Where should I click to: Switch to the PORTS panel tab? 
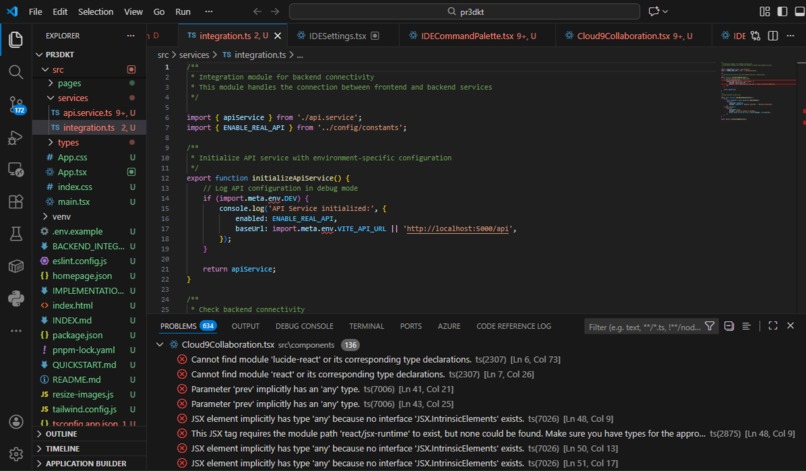coord(411,326)
